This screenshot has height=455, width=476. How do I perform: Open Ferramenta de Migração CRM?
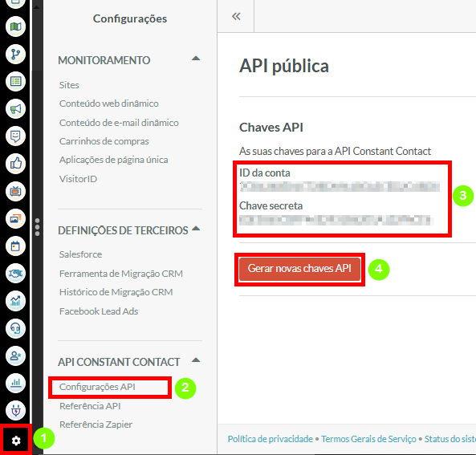(x=121, y=274)
